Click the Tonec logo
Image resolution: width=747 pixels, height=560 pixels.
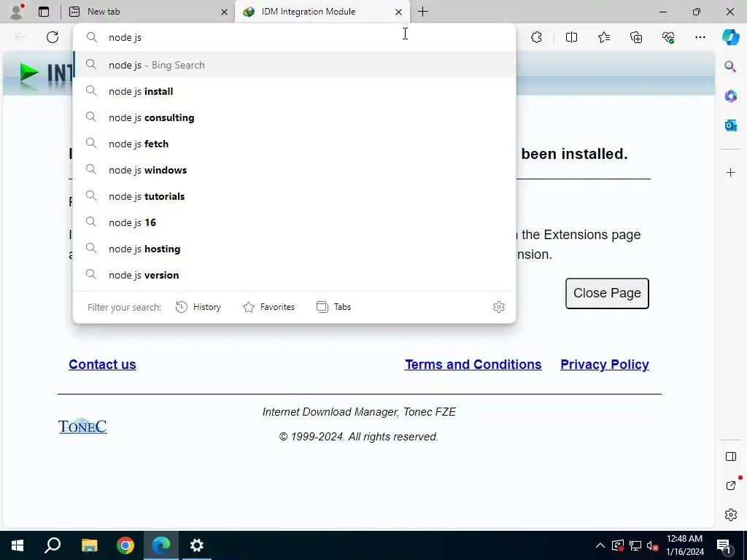coord(82,426)
